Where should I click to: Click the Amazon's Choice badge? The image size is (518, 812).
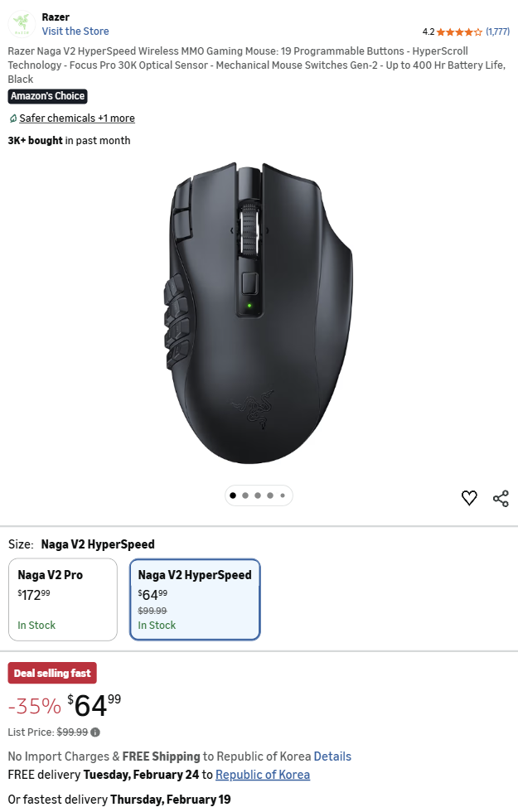48,96
